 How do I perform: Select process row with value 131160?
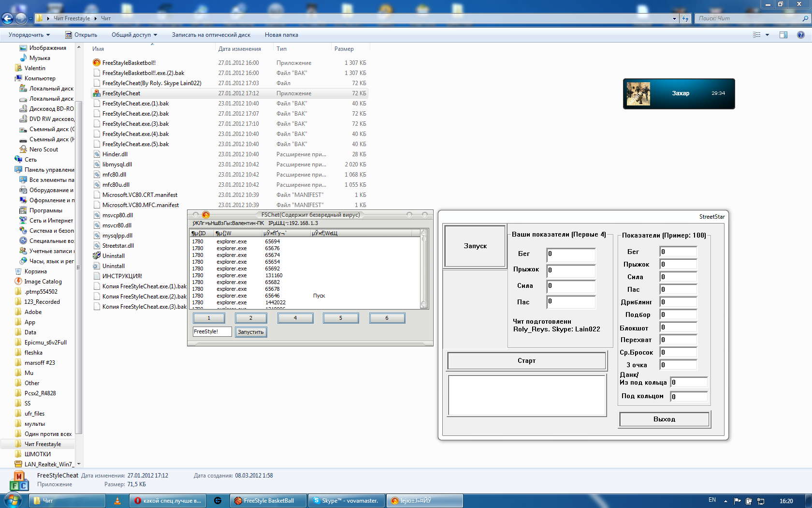[304, 275]
